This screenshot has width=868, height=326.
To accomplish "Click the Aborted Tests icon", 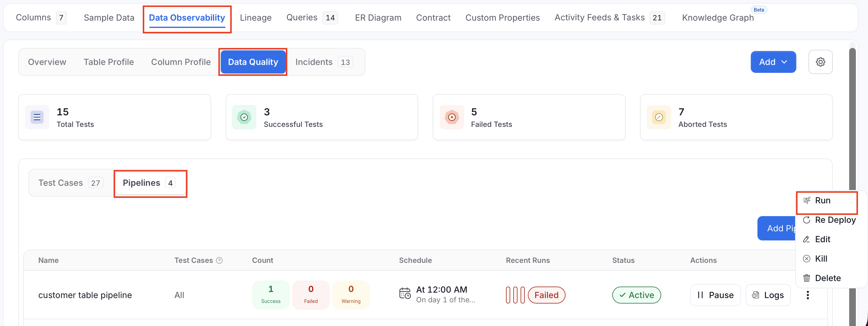I will (659, 117).
